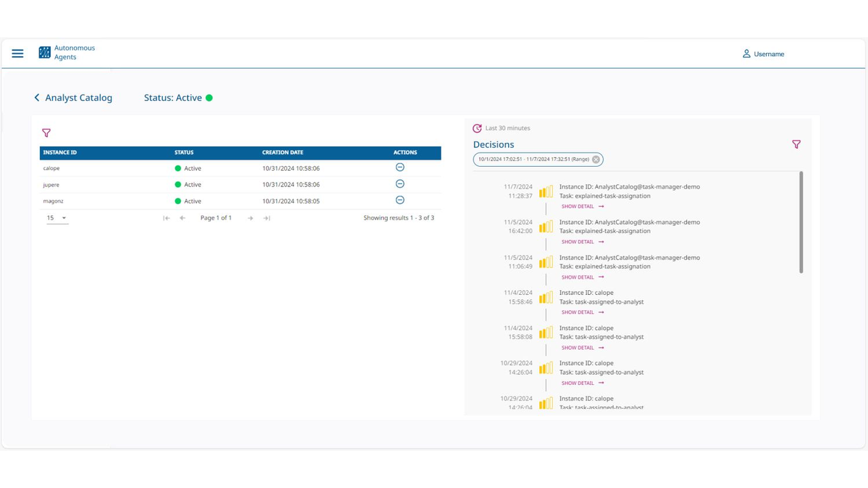Click the bar chart icon for 11/7/2024 11:28:37 decision
868x488 pixels.
(546, 192)
